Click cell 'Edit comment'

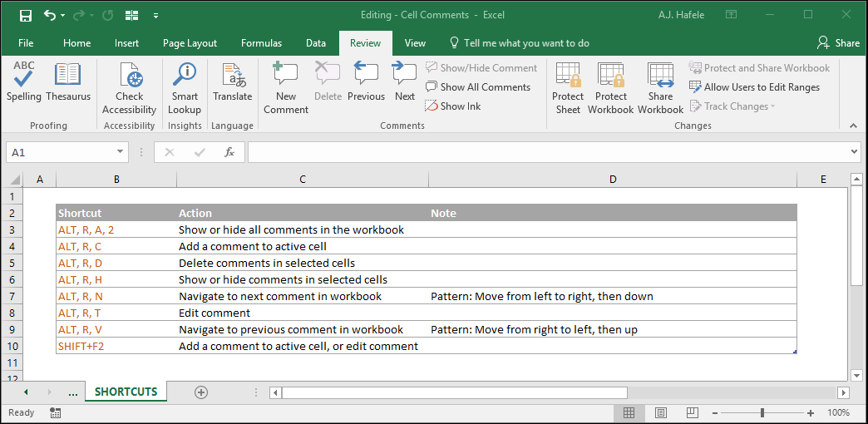(303, 313)
